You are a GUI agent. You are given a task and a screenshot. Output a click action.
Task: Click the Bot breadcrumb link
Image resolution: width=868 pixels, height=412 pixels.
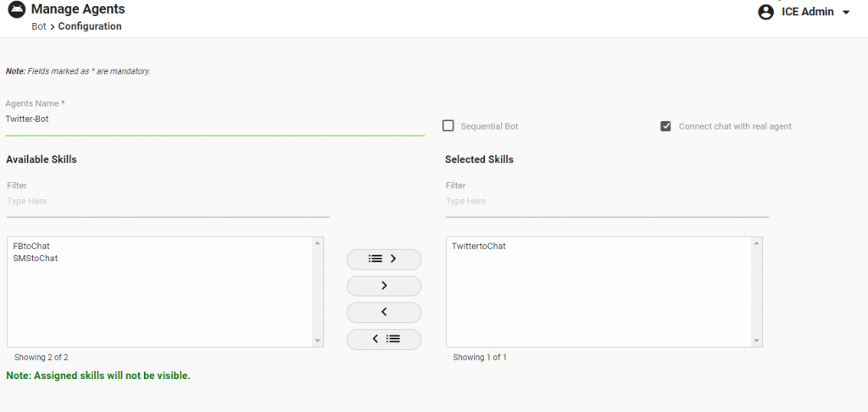click(x=38, y=26)
